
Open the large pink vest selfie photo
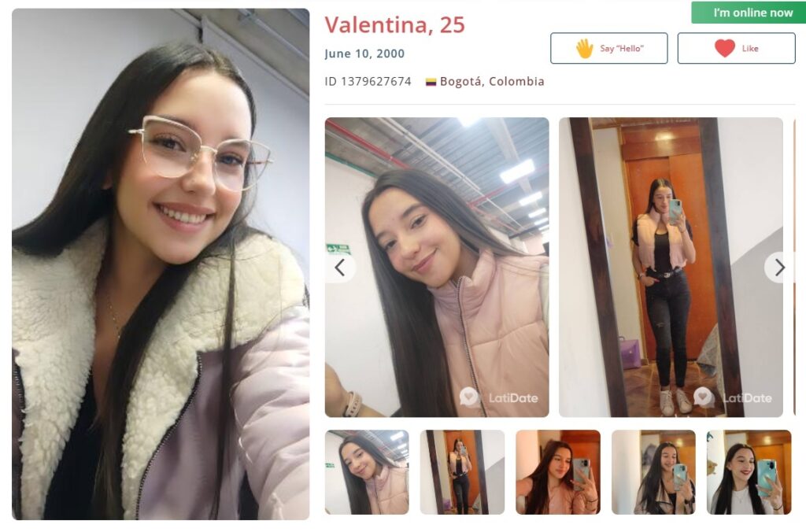tap(437, 268)
